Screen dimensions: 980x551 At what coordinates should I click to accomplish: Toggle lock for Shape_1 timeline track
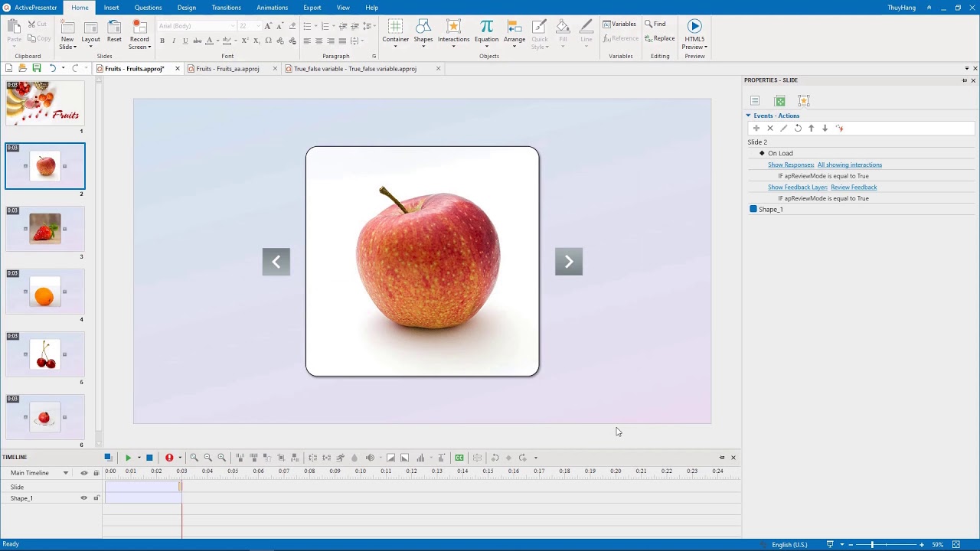[96, 498]
